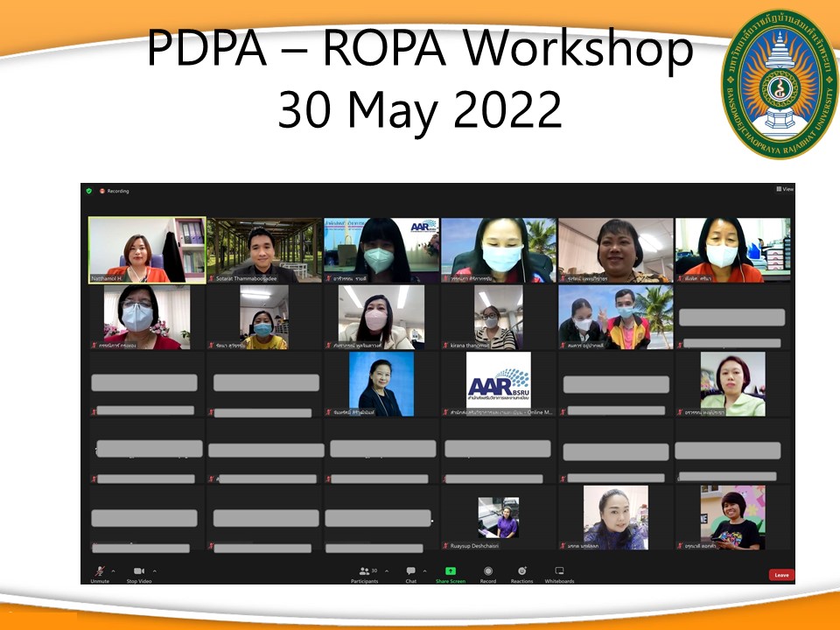Click the red Leave button
This screenshot has width=840, height=630.
[x=781, y=575]
